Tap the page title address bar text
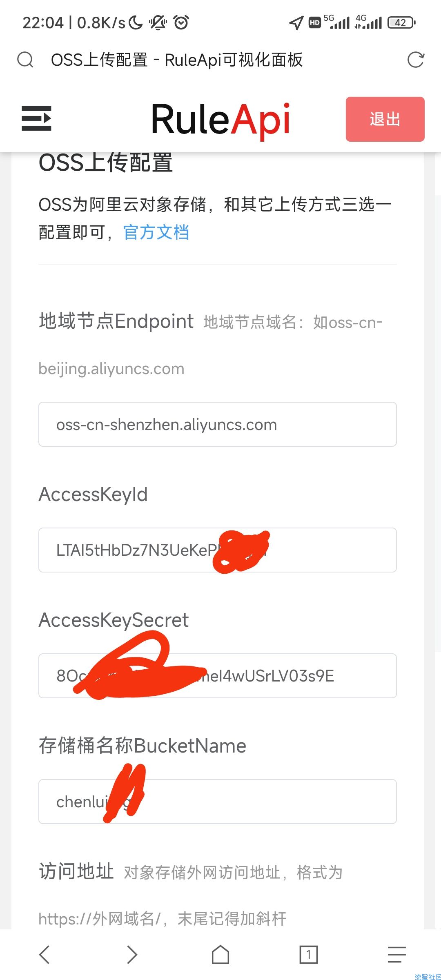The height and width of the screenshot is (980, 441). point(177,60)
